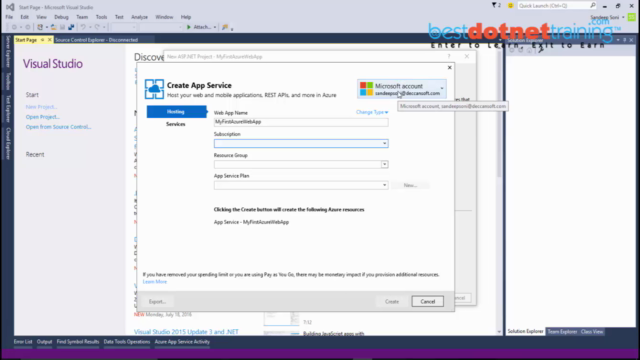Click the Solution Explorer properties wrench icon
The width and height of the screenshot is (640, 360).
[541, 50]
